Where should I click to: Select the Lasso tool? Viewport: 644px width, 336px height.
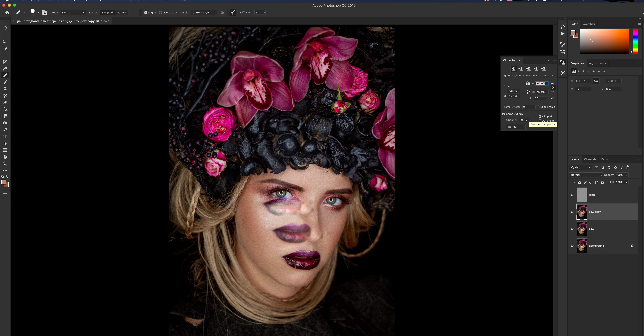pos(5,42)
